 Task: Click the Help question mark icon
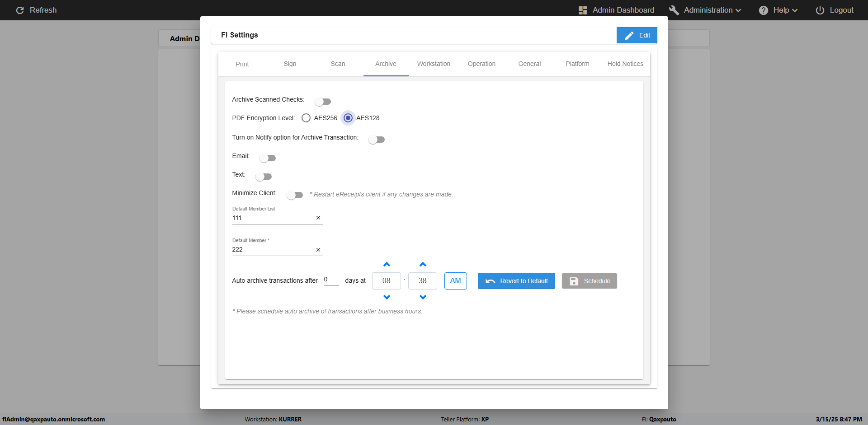(x=763, y=10)
